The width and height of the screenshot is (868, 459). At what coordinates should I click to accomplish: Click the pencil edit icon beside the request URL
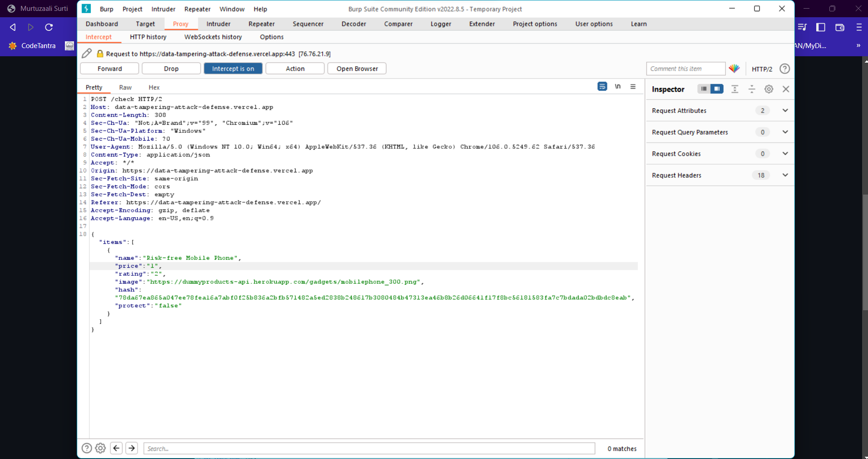coord(86,53)
